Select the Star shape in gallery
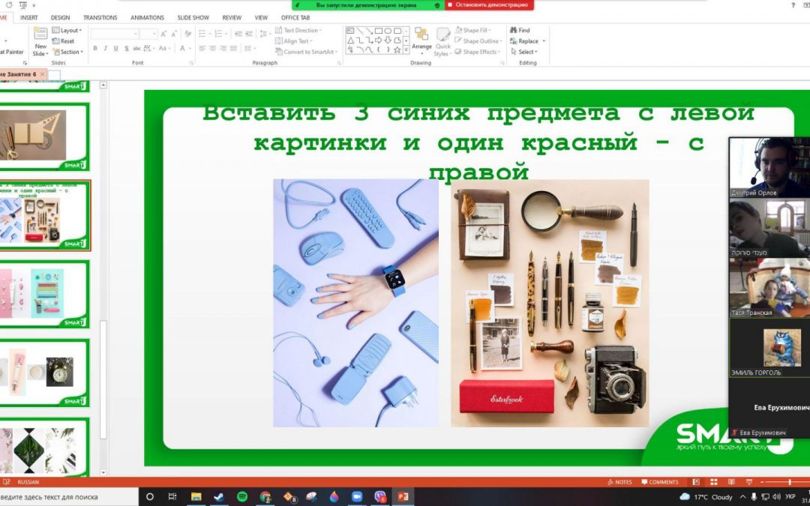The width and height of the screenshot is (810, 506). click(x=397, y=50)
